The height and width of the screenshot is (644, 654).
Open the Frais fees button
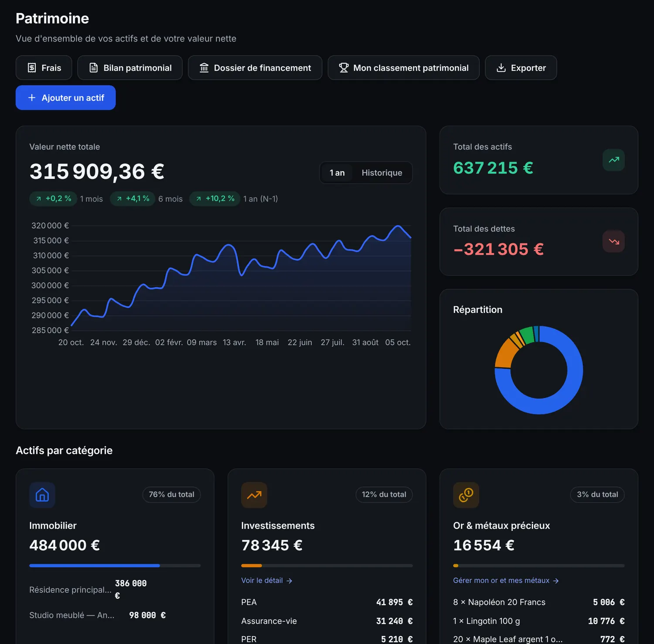(44, 68)
